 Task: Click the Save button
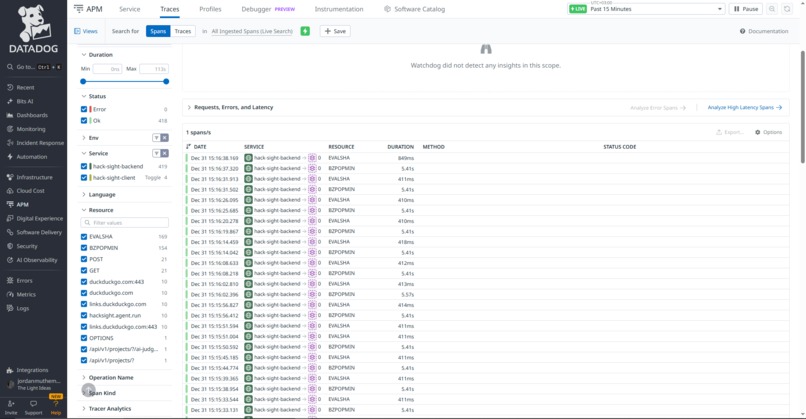335,31
